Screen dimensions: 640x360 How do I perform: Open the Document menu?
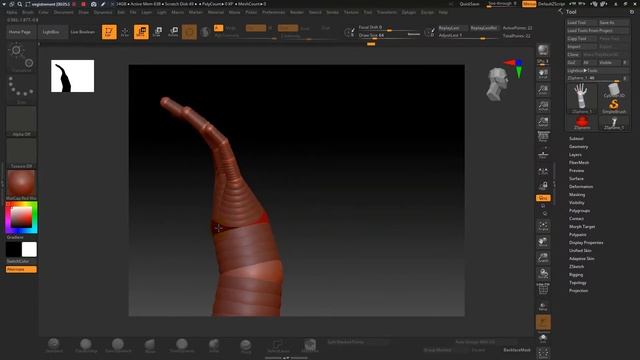pos(64,12)
